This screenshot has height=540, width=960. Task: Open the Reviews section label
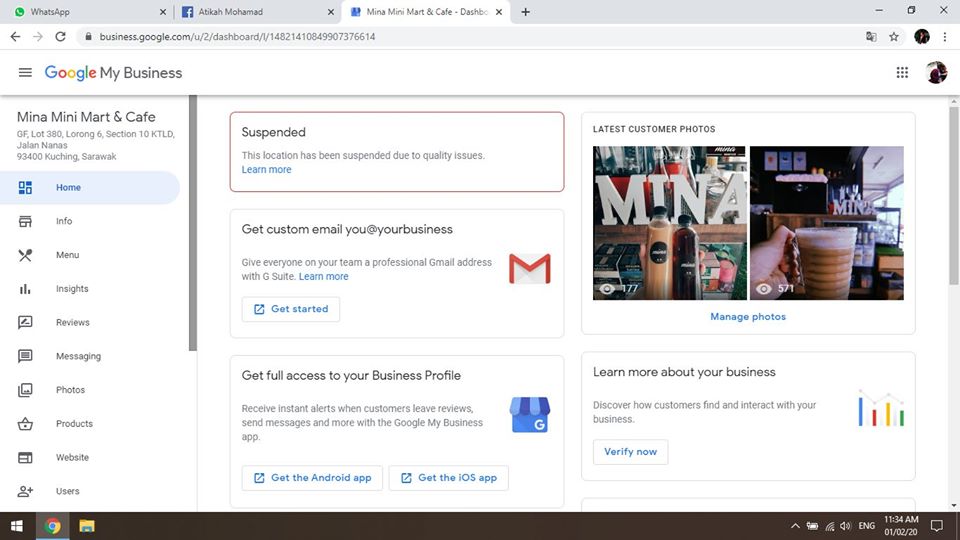click(72, 322)
